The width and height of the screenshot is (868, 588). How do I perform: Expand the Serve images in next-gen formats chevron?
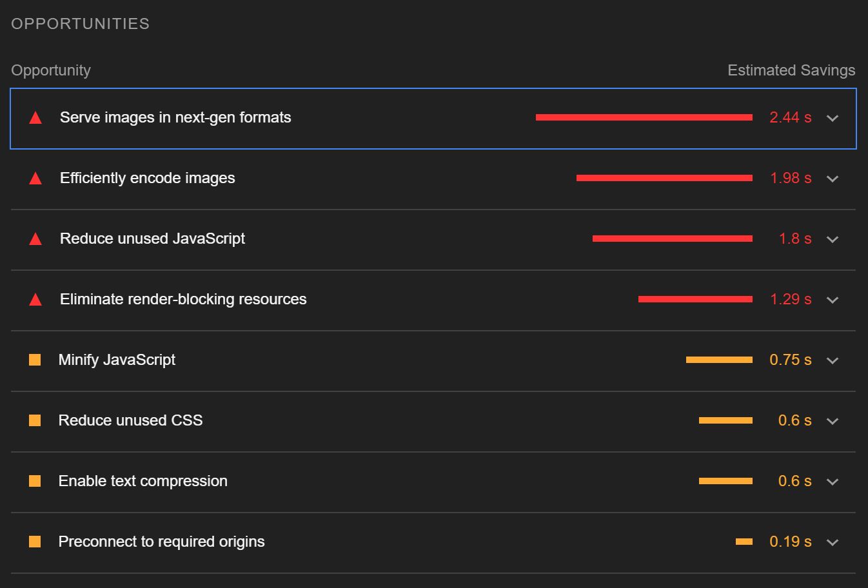833,118
